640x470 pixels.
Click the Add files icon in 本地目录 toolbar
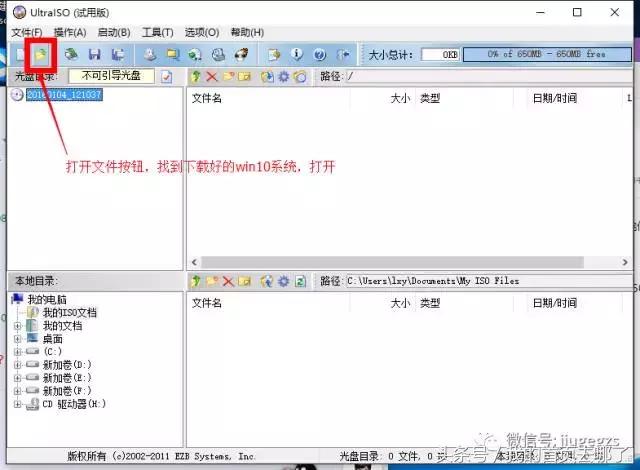click(267, 281)
